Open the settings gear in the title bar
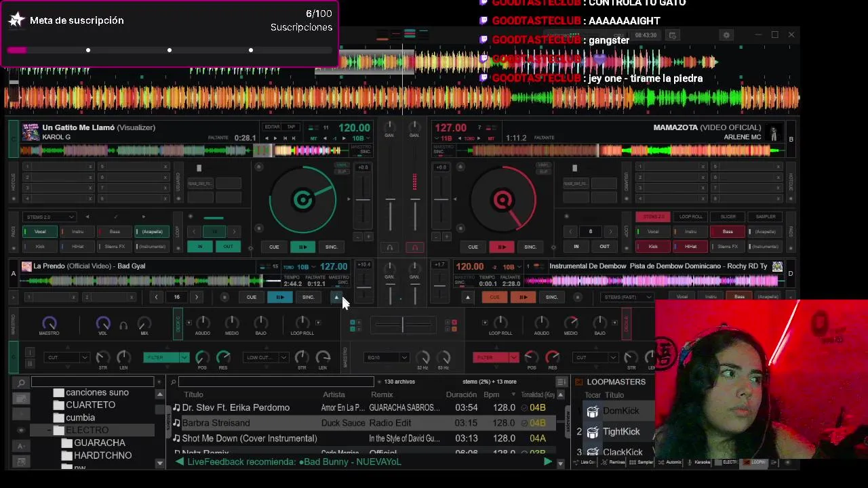Screen dimensions: 868x488 point(726,35)
